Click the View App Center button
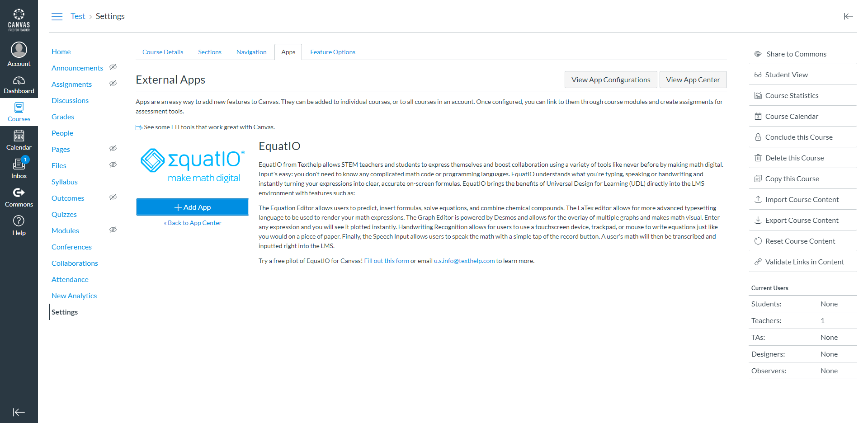The width and height of the screenshot is (868, 423). click(693, 80)
